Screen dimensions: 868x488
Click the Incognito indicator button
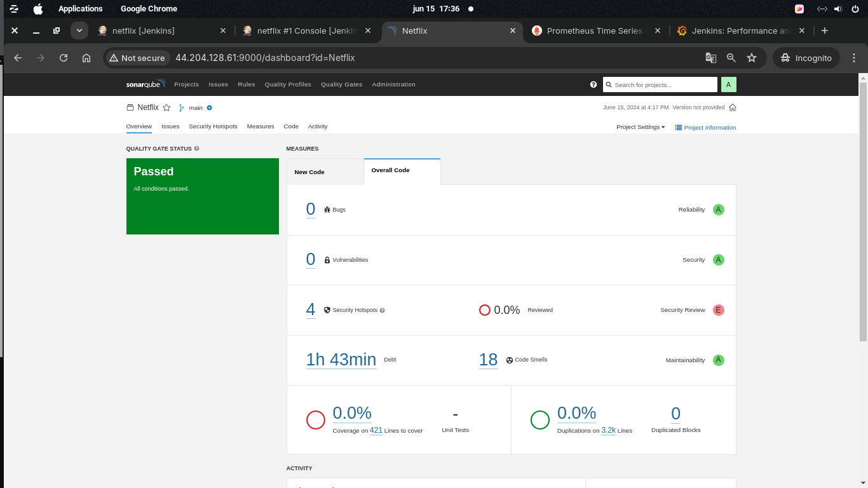point(806,58)
